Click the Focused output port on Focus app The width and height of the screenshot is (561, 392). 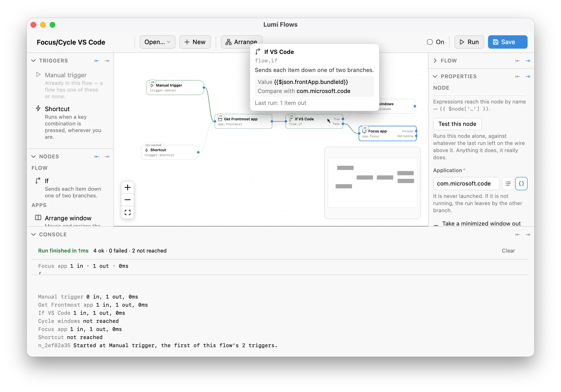416,131
